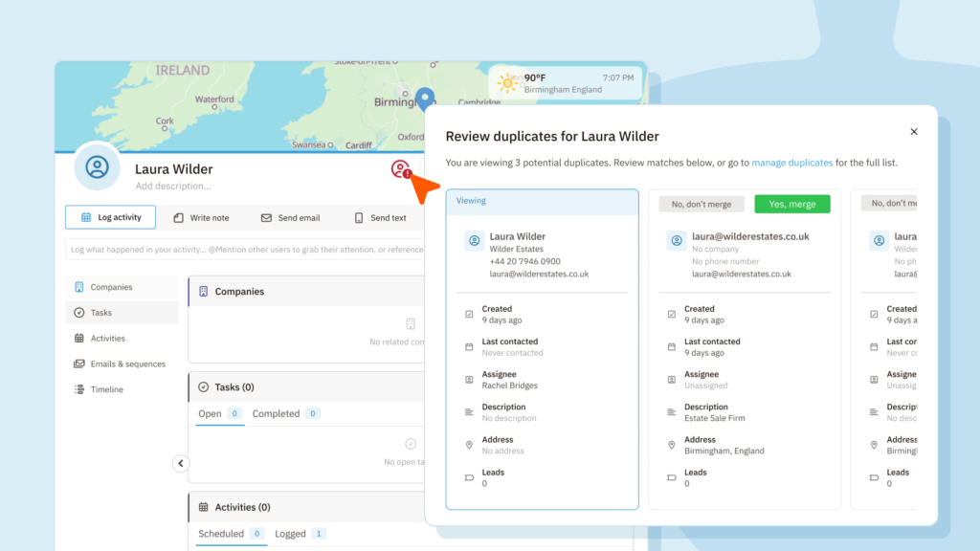980x551 pixels.
Task: Select the Log activity tab
Action: pyautogui.click(x=111, y=217)
